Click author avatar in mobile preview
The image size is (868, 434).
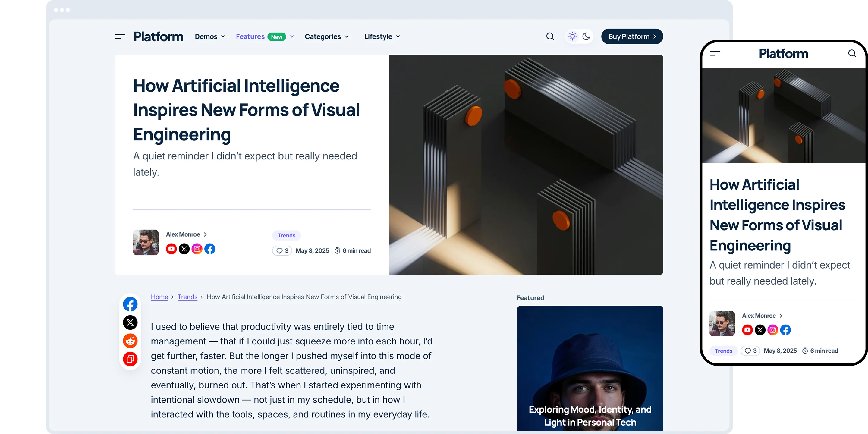pyautogui.click(x=722, y=323)
